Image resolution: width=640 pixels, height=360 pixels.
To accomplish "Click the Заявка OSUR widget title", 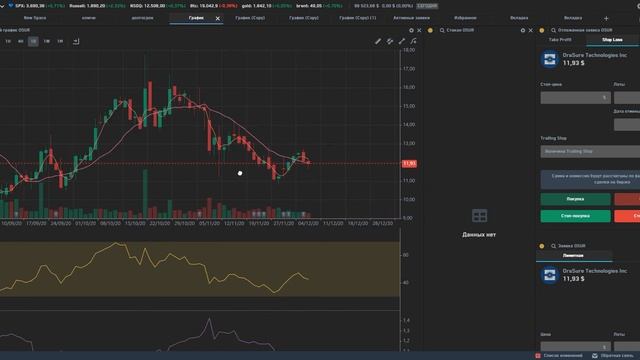I will point(571,246).
